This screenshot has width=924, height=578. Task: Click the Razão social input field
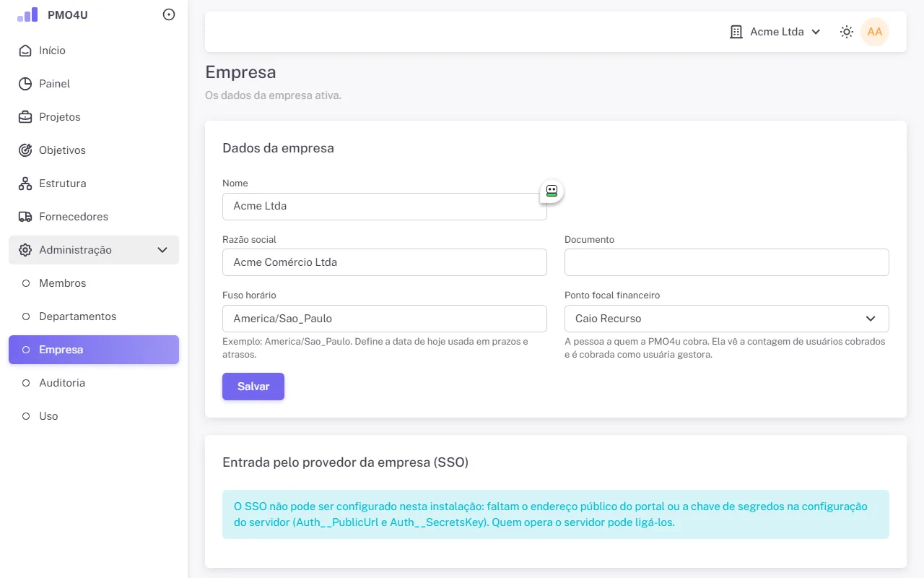pos(385,262)
